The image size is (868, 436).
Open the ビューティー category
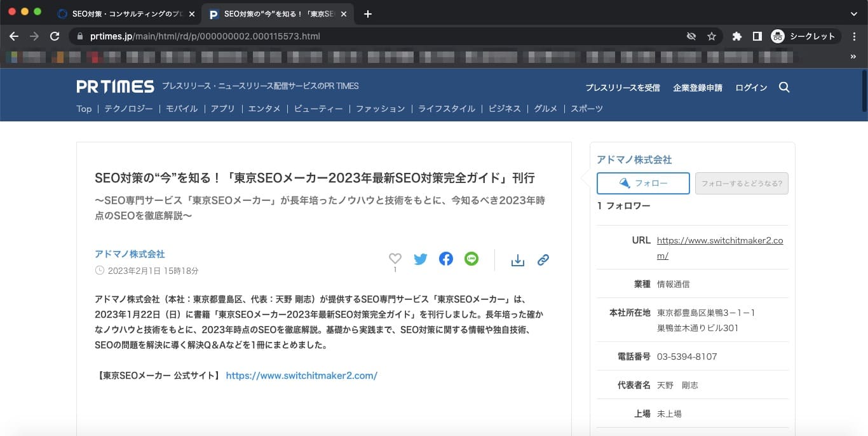pyautogui.click(x=318, y=109)
